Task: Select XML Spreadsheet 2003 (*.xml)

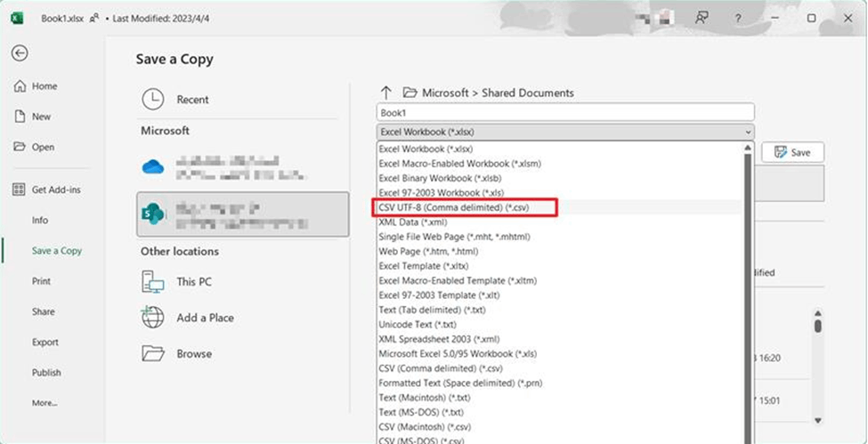Action: [559, 339]
